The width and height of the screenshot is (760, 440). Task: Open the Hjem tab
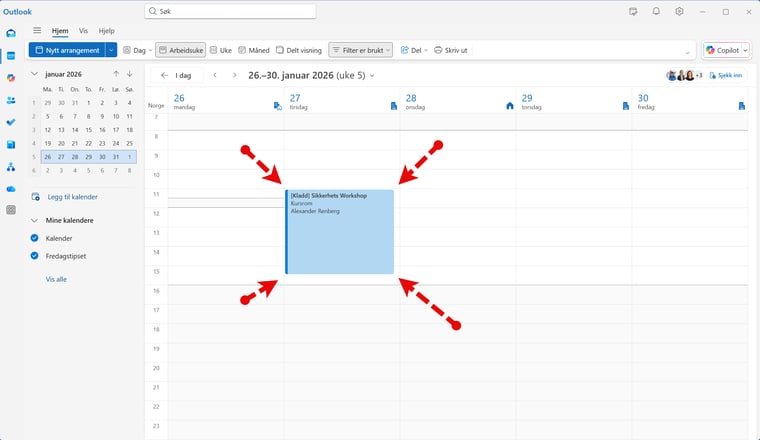(x=60, y=31)
